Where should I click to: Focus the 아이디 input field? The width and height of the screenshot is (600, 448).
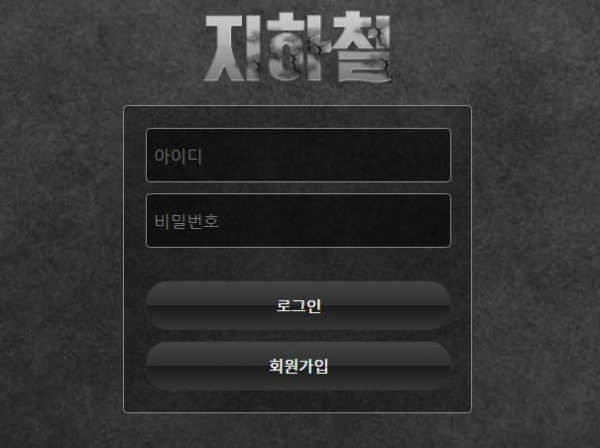(x=298, y=155)
